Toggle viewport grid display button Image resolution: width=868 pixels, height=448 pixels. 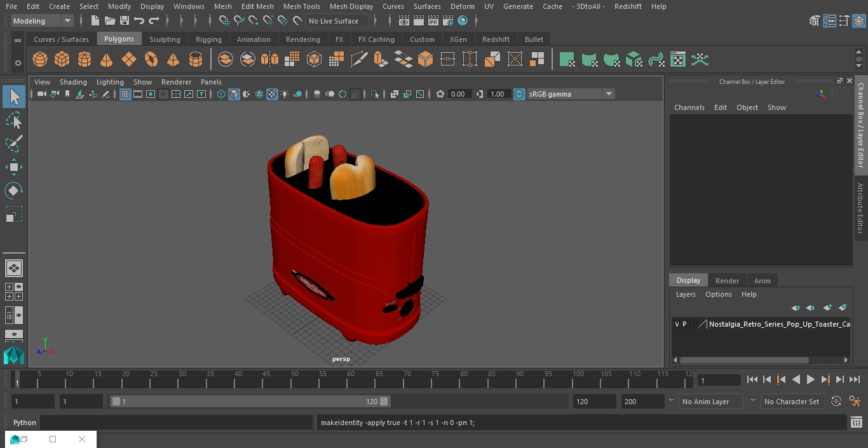[x=125, y=94]
